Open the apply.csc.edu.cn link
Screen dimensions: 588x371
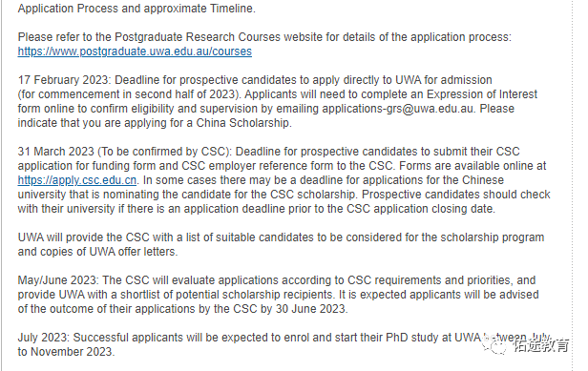[x=77, y=180]
